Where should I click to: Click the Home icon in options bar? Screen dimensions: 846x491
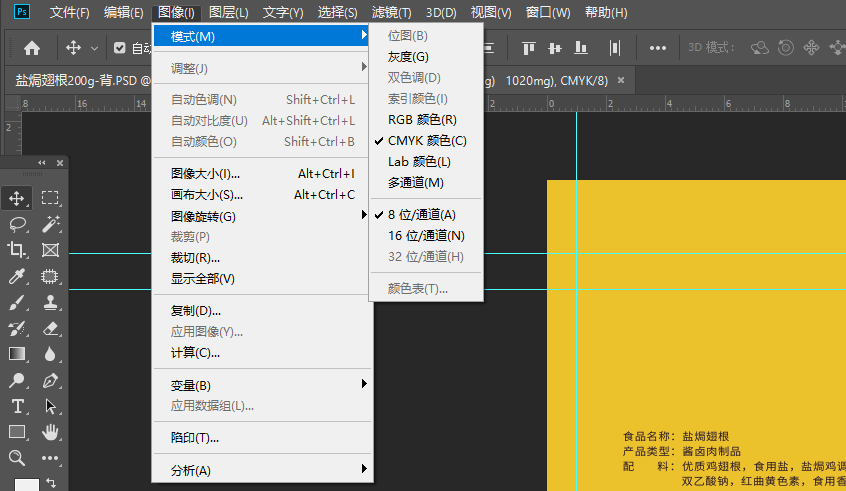[x=32, y=48]
